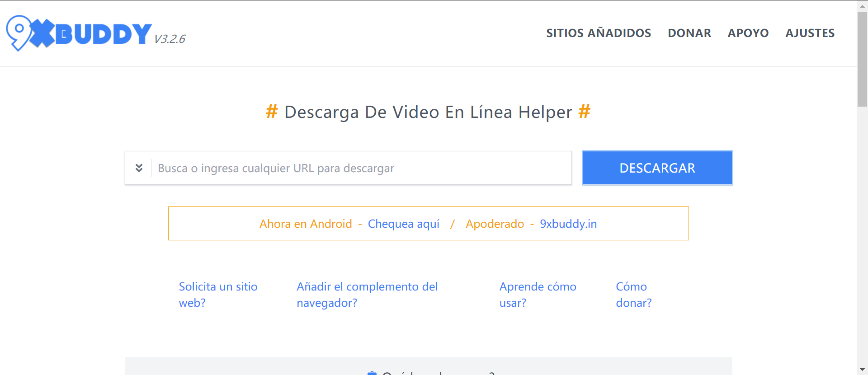Click the 'Apoderado' text
The image size is (868, 375).
click(495, 224)
